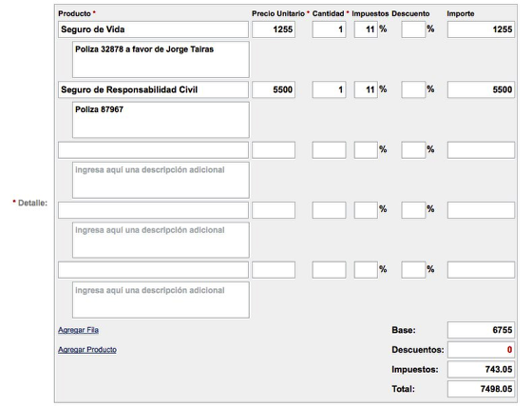Screen dimensions: 532x407
Task: Click the Base total field showing 6755
Action: coord(481,330)
